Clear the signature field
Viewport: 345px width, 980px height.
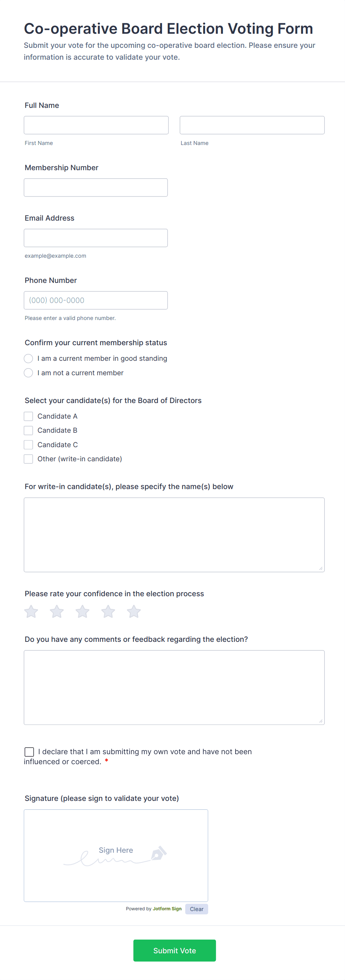point(197,909)
